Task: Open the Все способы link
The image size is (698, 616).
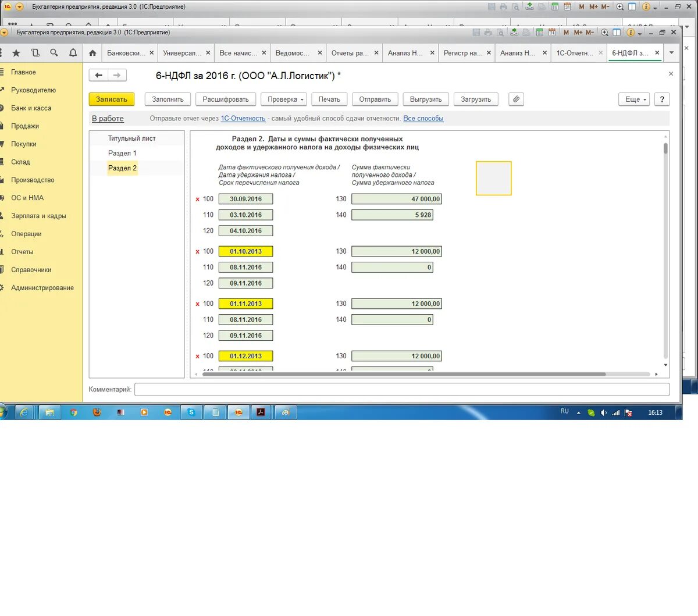Action: click(x=423, y=119)
